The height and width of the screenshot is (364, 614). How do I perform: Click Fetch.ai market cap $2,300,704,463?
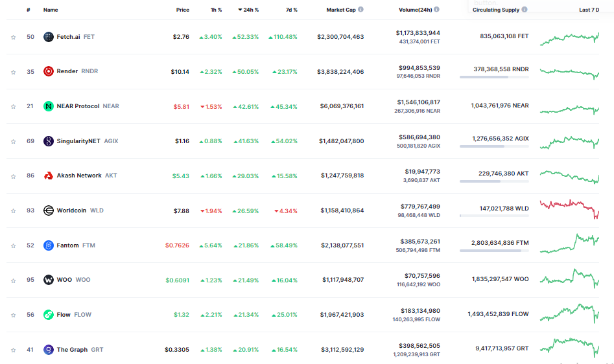pos(340,37)
